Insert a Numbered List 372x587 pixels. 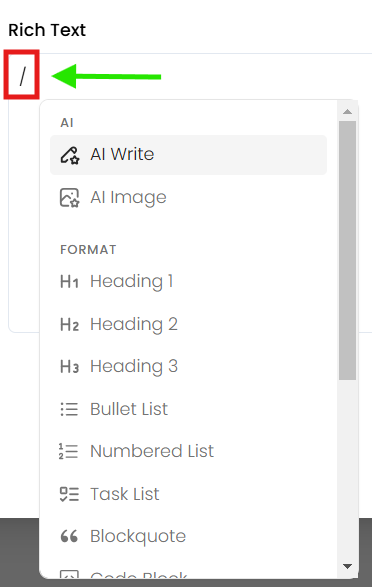coord(188,451)
